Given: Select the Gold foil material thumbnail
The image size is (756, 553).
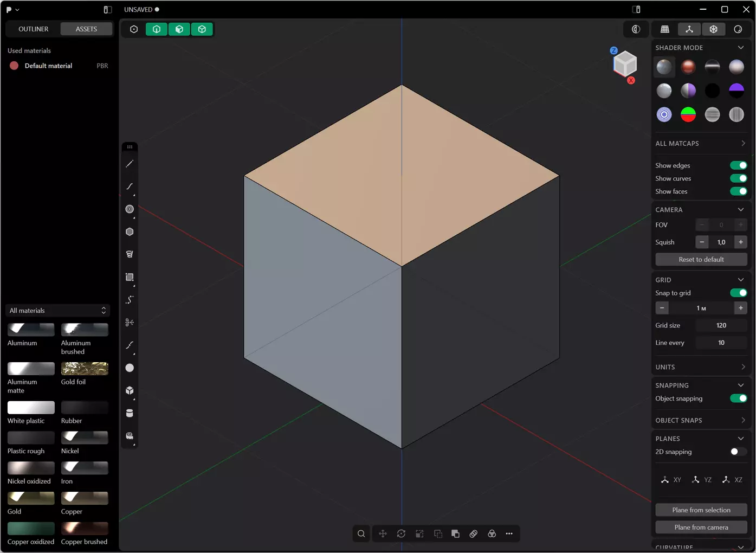Looking at the screenshot, I should pyautogui.click(x=85, y=369).
